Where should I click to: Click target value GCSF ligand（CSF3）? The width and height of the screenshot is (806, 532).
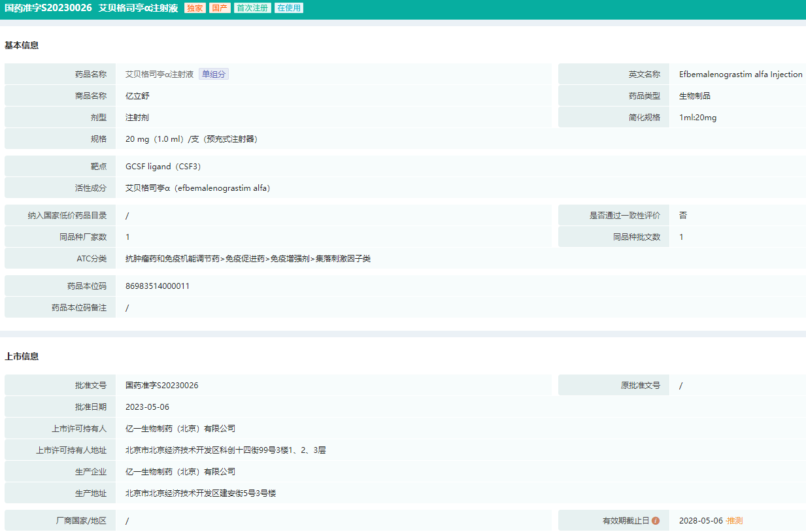tap(163, 167)
